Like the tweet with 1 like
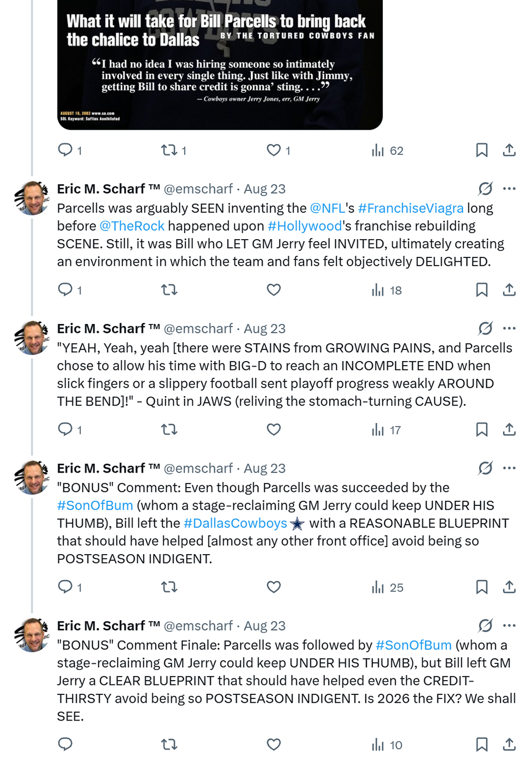This screenshot has width=532, height=766. (x=279, y=150)
